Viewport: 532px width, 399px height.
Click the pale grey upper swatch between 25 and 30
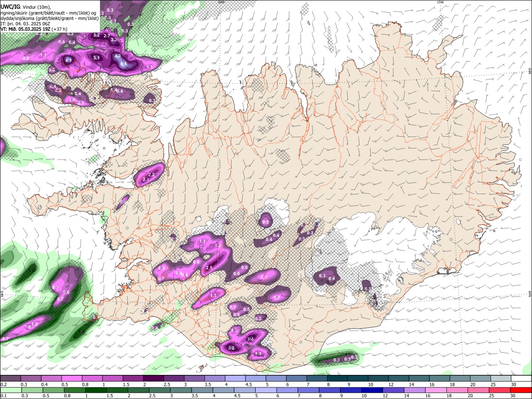(x=501, y=378)
